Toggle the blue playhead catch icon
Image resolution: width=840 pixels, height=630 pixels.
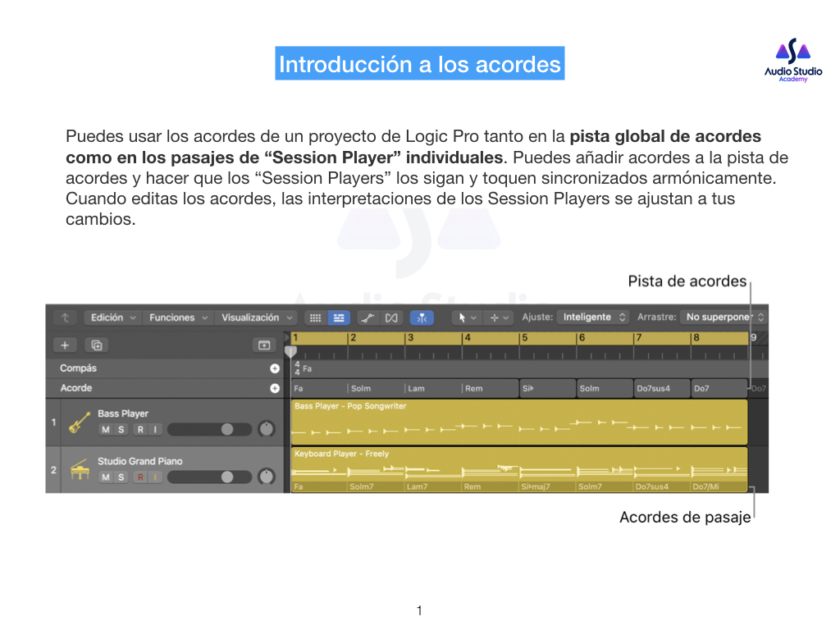(x=422, y=317)
